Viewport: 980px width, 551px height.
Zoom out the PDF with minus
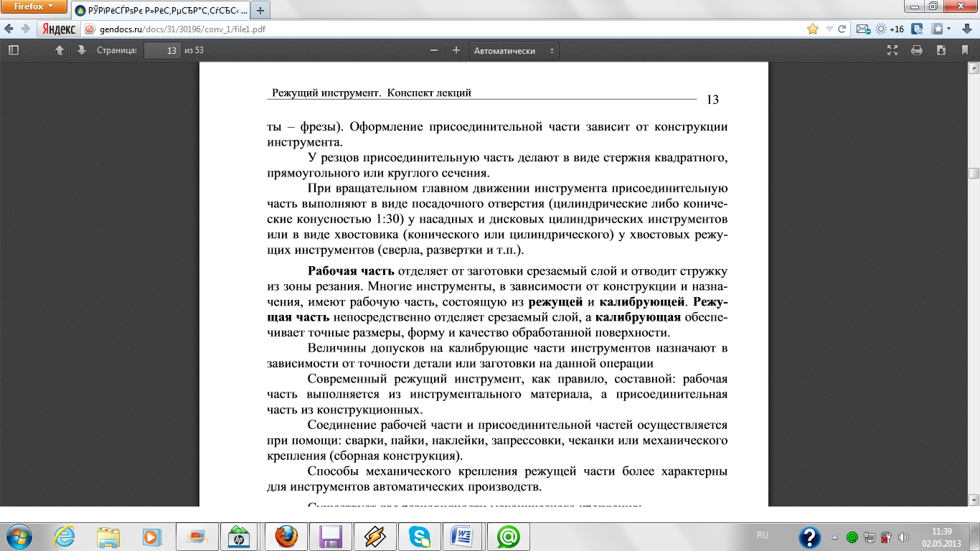click(433, 50)
